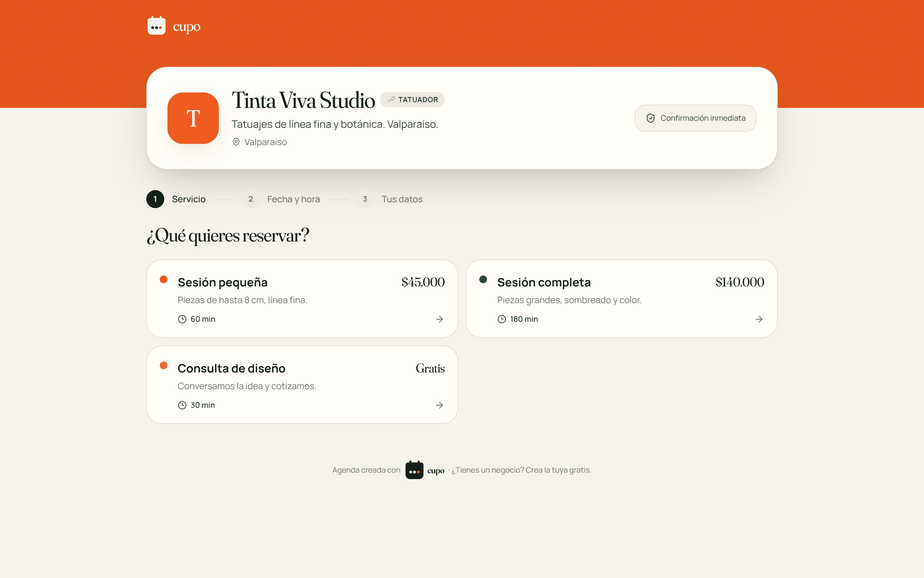The image size is (924, 578).
Task: Click the orange dot on Sesión pequeña
Action: point(164,279)
